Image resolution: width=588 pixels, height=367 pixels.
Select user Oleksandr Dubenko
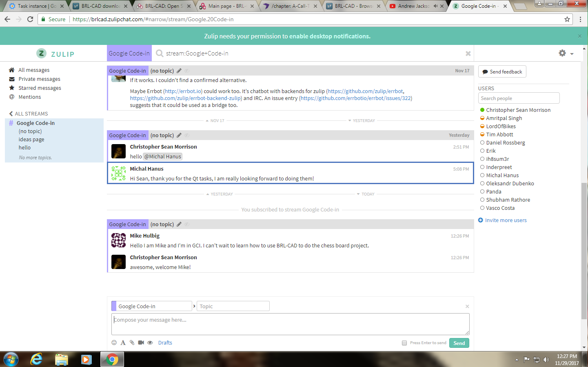coord(510,184)
